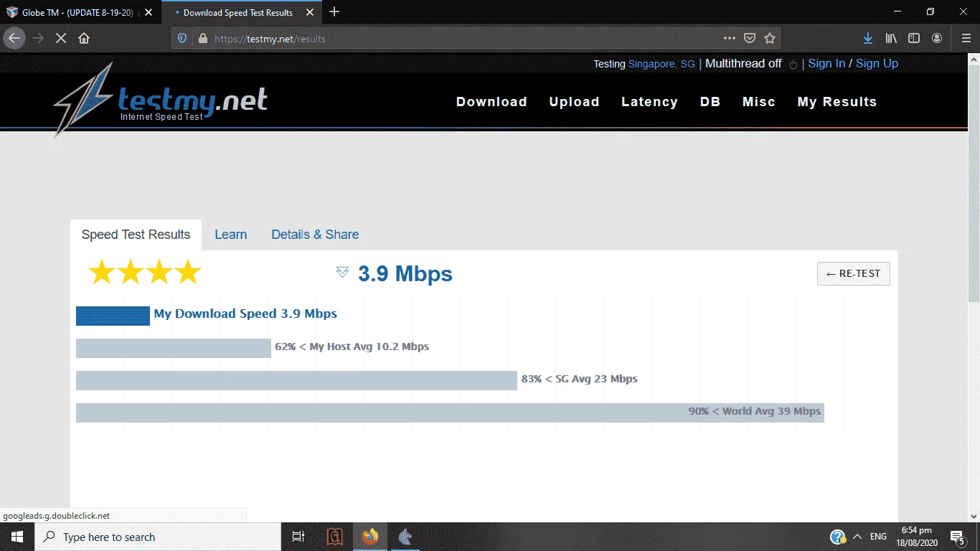Open the ENG language input indicator

click(878, 537)
